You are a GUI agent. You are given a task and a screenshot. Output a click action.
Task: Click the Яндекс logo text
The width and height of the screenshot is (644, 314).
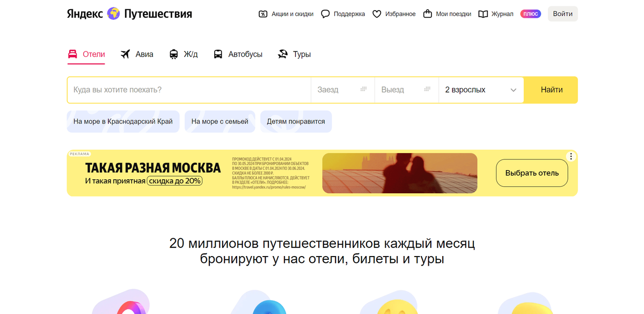pyautogui.click(x=85, y=13)
